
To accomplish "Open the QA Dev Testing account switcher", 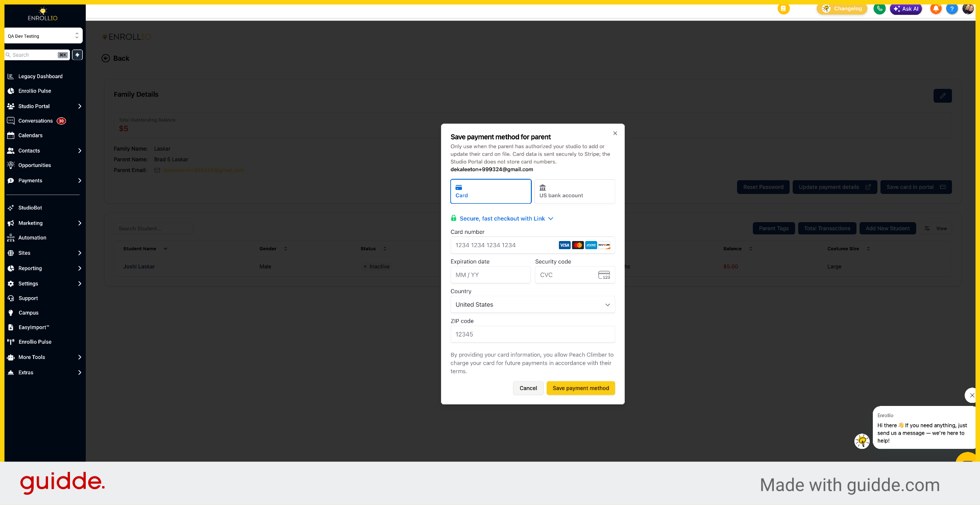I will [x=43, y=36].
